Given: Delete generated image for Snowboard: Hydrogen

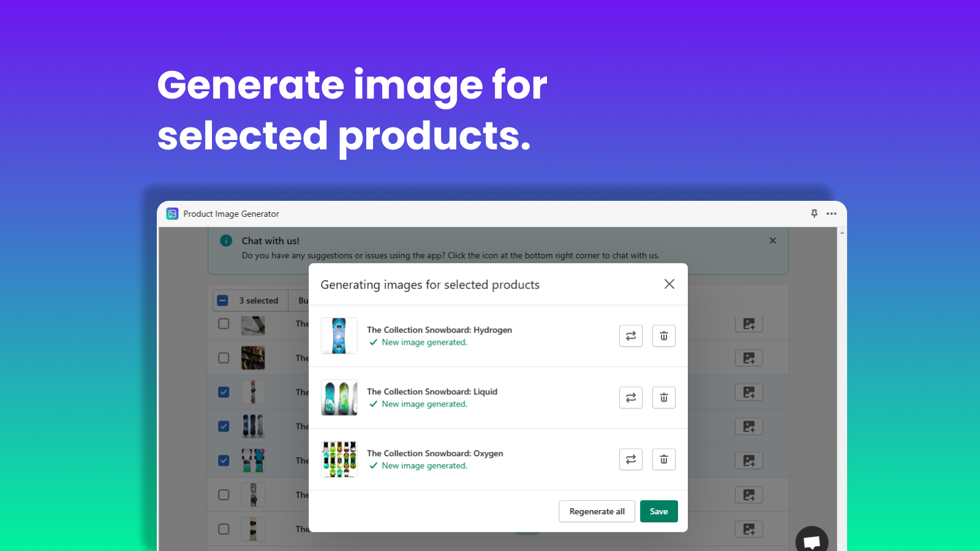Looking at the screenshot, I should point(664,336).
